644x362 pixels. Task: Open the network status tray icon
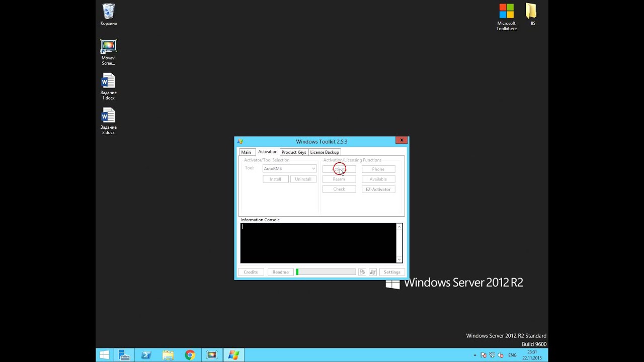(492, 355)
